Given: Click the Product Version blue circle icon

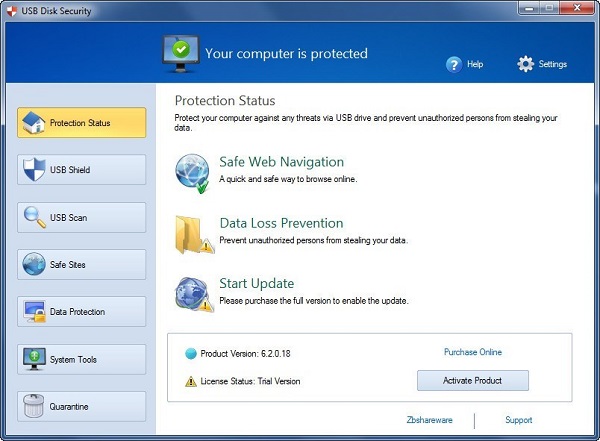Looking at the screenshot, I should click(x=191, y=354).
